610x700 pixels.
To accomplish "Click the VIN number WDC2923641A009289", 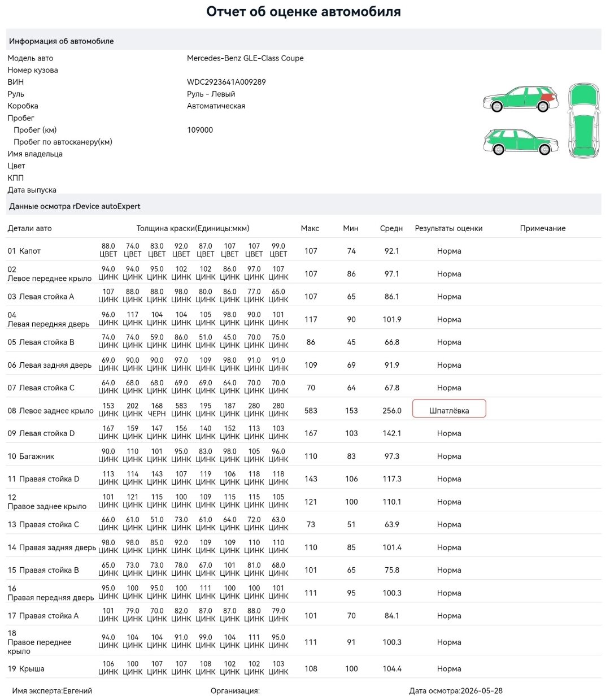I will [x=226, y=82].
